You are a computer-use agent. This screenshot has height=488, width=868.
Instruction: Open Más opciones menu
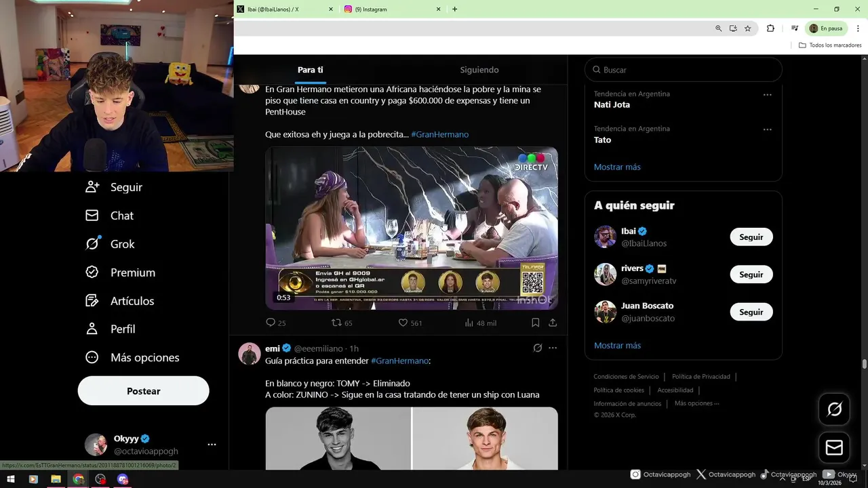132,357
